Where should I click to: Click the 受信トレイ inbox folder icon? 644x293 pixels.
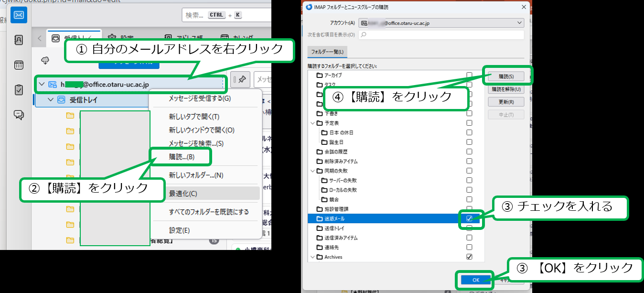(61, 100)
